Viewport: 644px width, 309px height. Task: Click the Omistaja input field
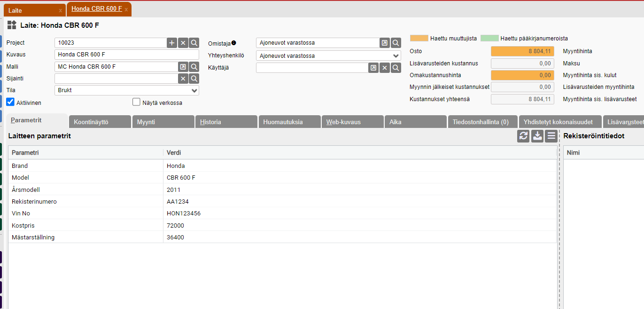(x=318, y=43)
